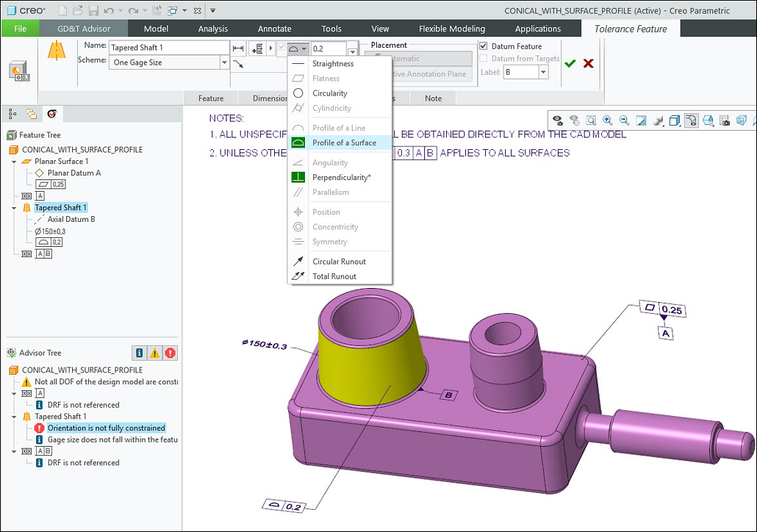757x532 pixels.
Task: Cancel with the red X button
Action: pos(589,63)
